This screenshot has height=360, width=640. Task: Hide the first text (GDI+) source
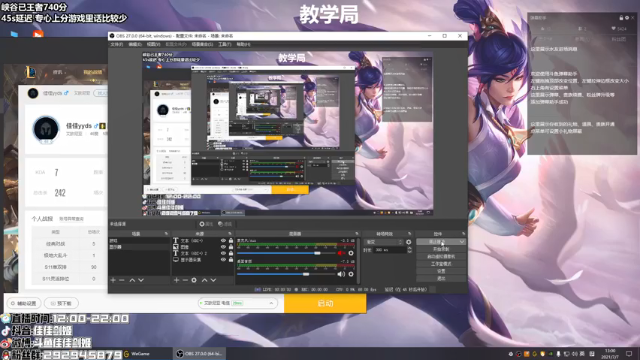tap(223, 241)
